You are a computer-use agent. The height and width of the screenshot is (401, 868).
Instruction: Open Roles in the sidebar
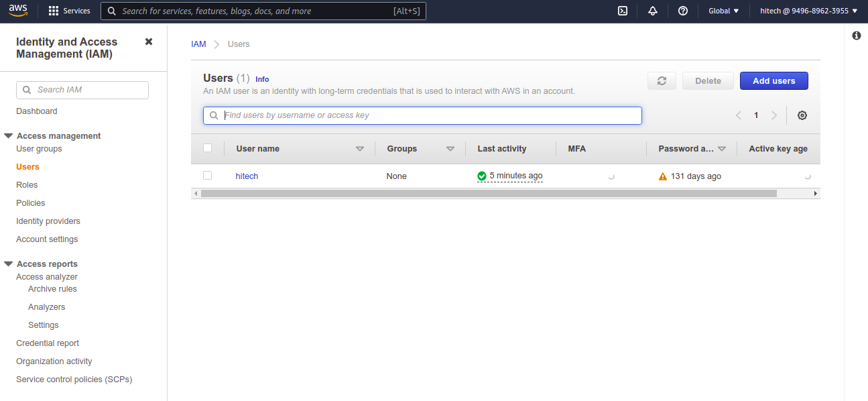(27, 185)
